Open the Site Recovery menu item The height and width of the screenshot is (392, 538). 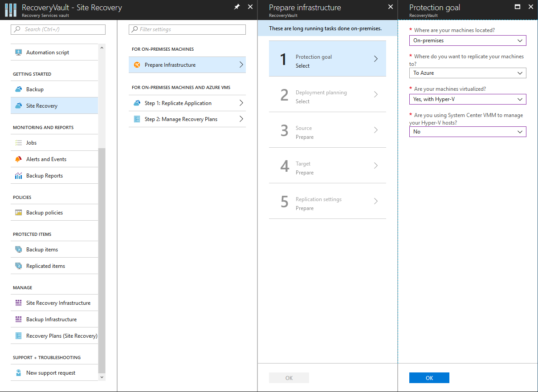54,105
